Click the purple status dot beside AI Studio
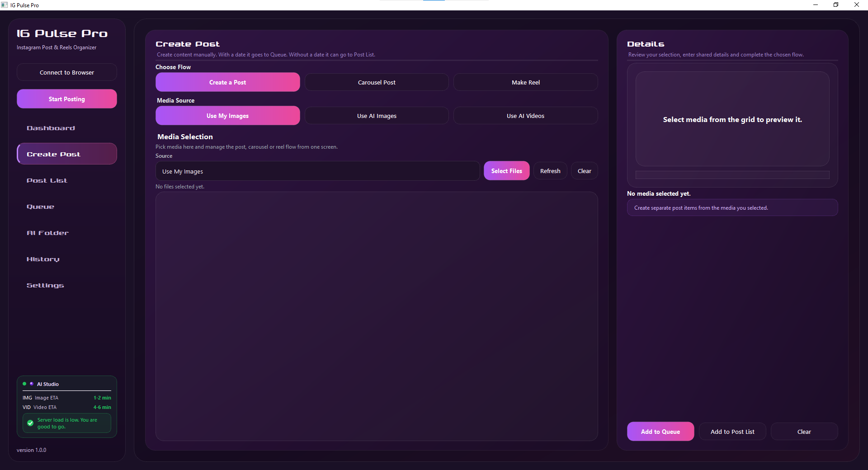868x470 pixels. tap(32, 384)
